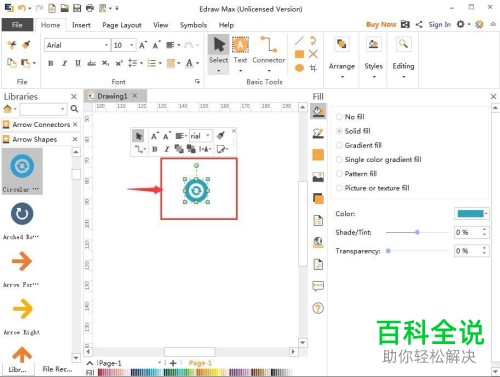The height and width of the screenshot is (377, 500).
Task: Switch to File Recovery bottom tab
Action: click(57, 369)
